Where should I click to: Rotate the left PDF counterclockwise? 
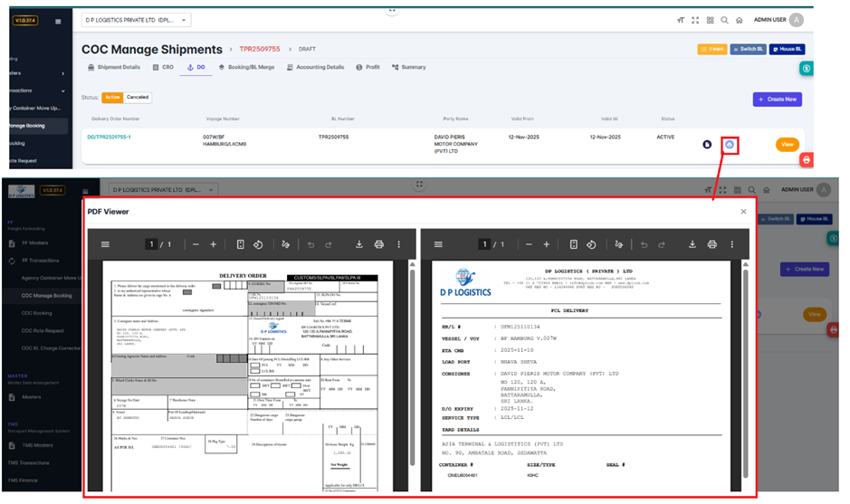click(x=258, y=244)
